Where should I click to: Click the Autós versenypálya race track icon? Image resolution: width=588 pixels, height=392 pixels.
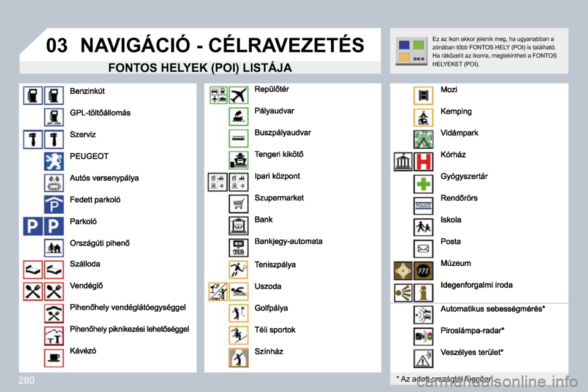click(x=54, y=183)
